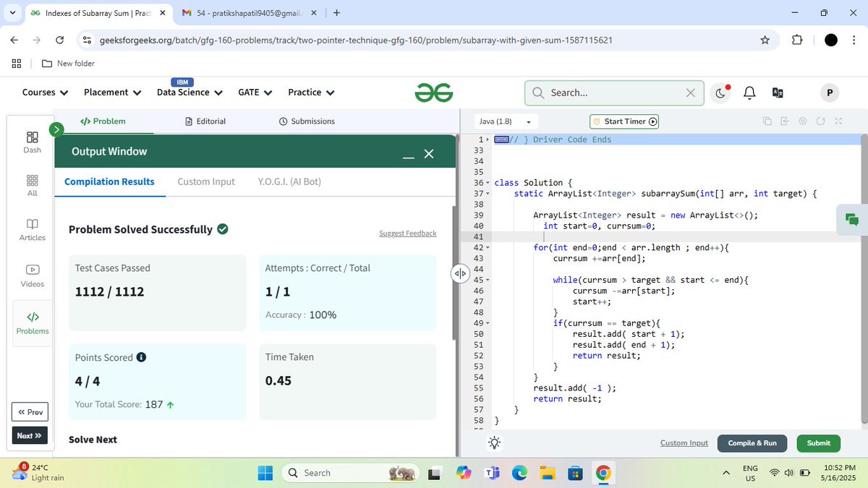
Task: Close the Output Window panel
Action: click(x=429, y=154)
